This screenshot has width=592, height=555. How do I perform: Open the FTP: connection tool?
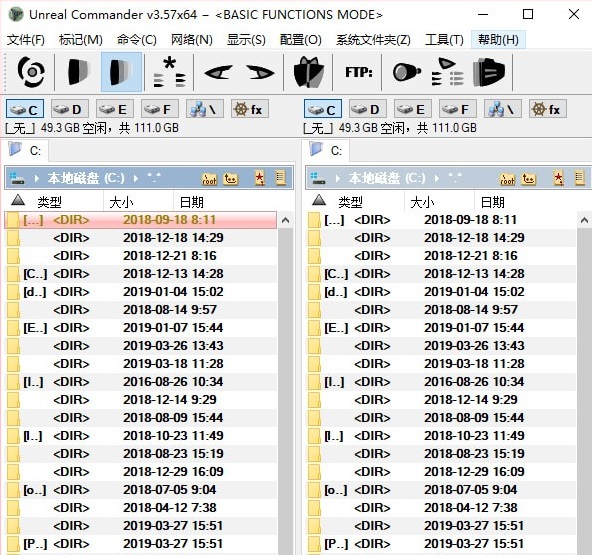[358, 72]
